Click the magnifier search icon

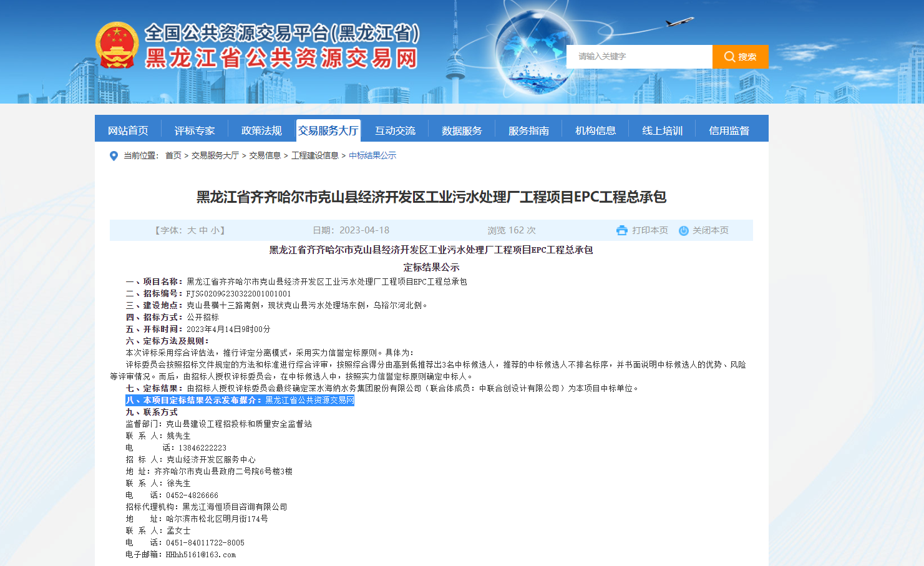click(729, 56)
